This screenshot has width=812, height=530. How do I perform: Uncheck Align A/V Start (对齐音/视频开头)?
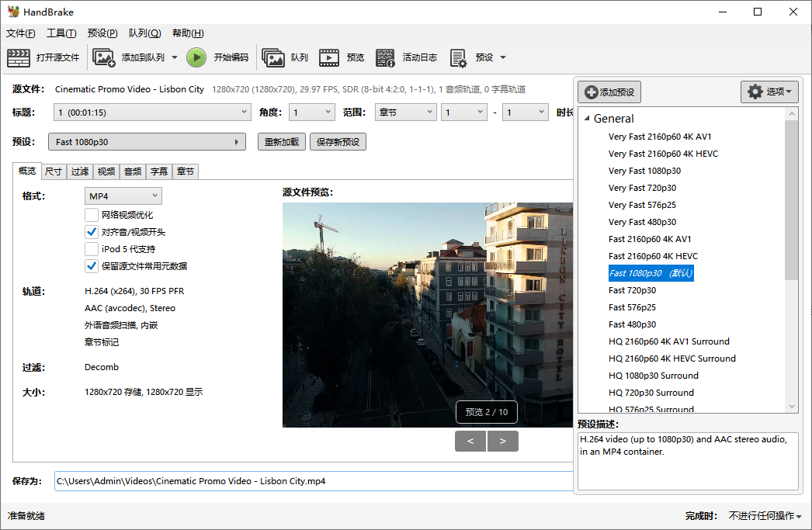pos(92,232)
